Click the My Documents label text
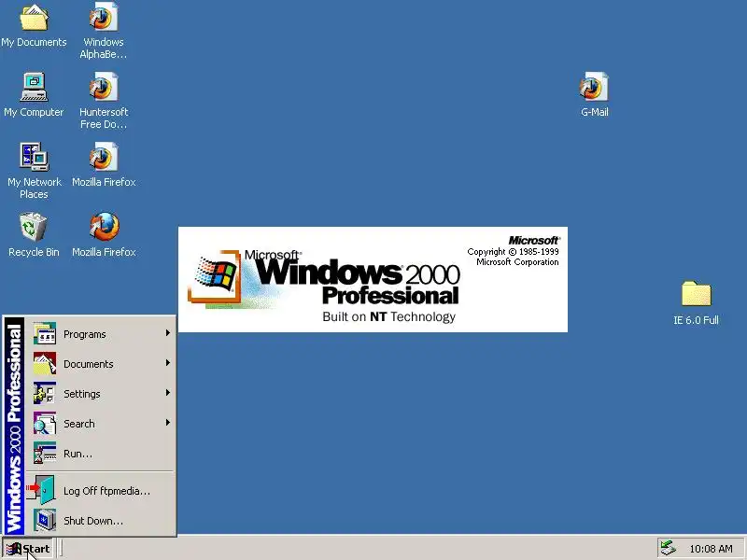Screen dimensions: 747x560 pyautogui.click(x=34, y=42)
